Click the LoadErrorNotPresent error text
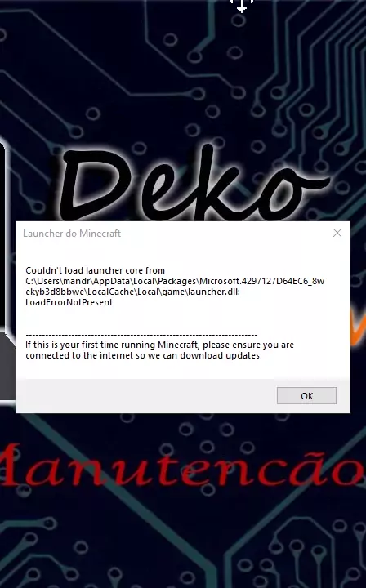The image size is (366, 588). [69, 302]
